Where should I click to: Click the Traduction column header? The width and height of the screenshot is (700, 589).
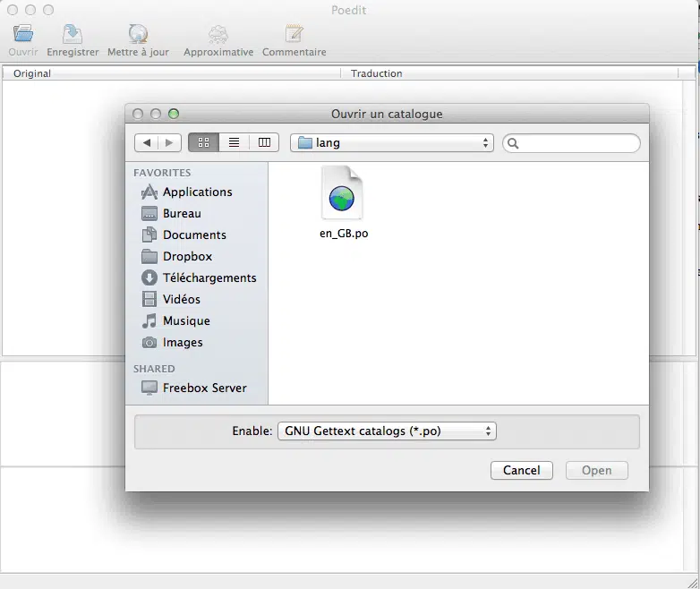click(377, 73)
